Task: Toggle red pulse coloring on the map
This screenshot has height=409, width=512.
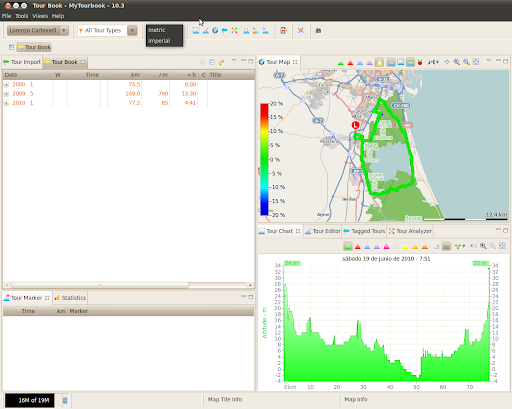Action: [350, 62]
